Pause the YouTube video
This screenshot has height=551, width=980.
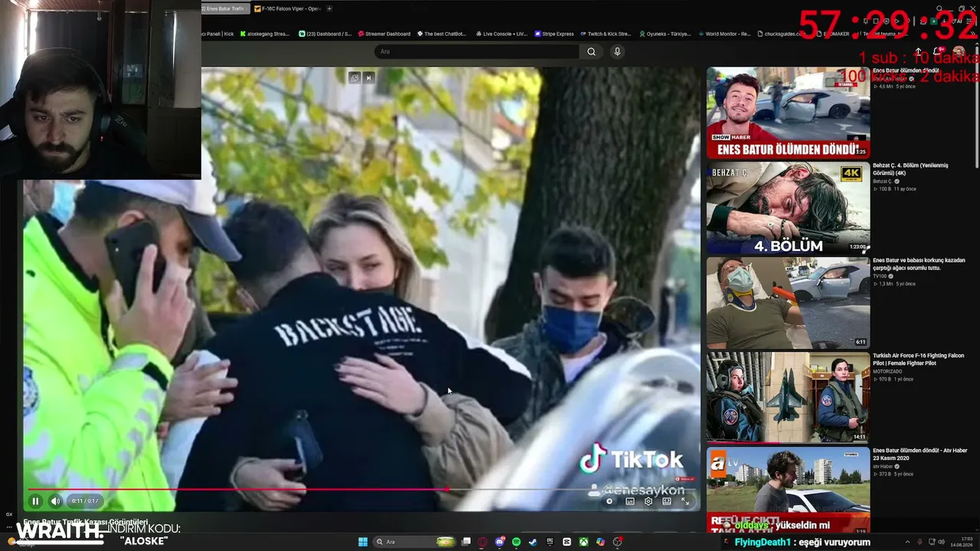35,501
